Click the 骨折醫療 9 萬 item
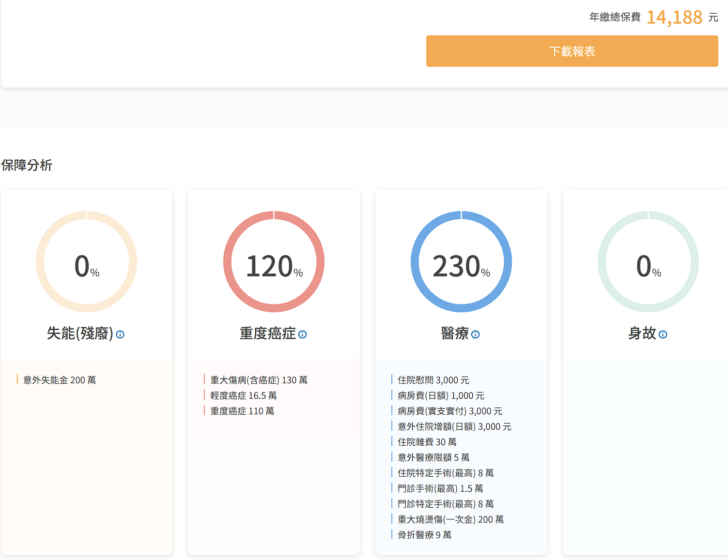This screenshot has width=728, height=560. coord(424,535)
